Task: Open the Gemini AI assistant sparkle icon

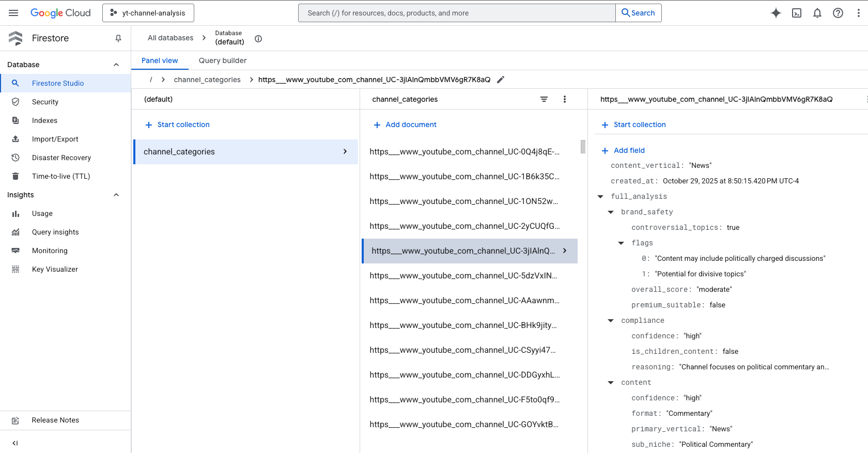Action: coord(776,13)
